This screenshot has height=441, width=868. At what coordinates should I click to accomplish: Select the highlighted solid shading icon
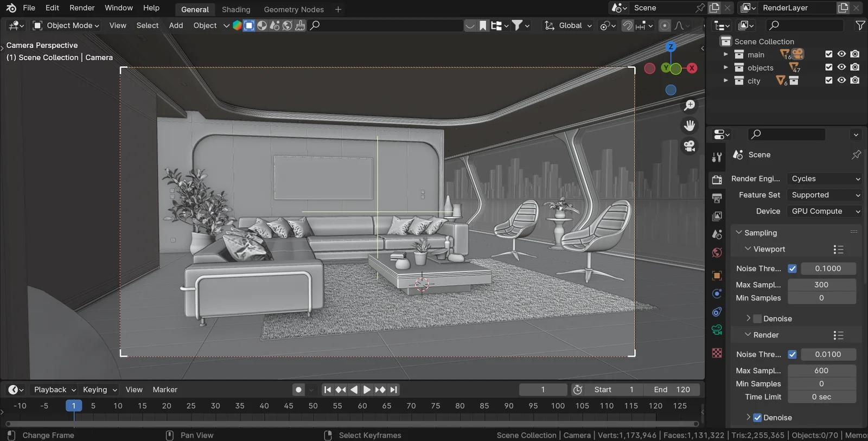[x=249, y=25]
